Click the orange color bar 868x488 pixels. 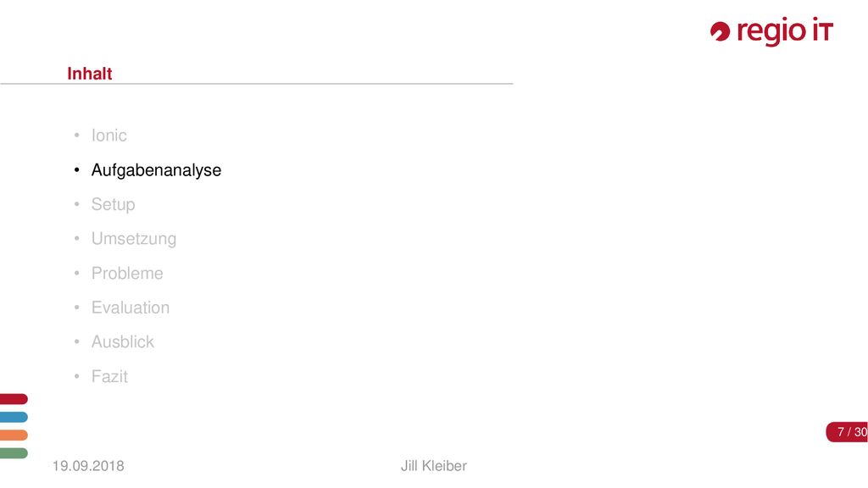[x=14, y=435]
